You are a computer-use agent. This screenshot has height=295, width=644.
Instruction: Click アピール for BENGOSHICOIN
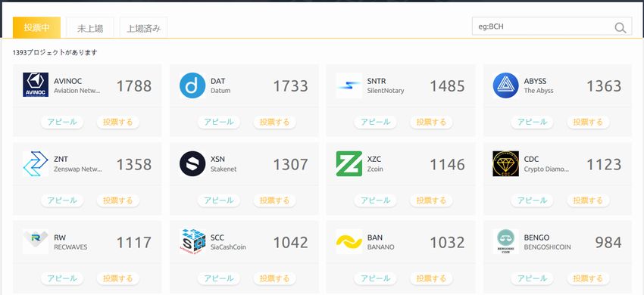point(533,278)
